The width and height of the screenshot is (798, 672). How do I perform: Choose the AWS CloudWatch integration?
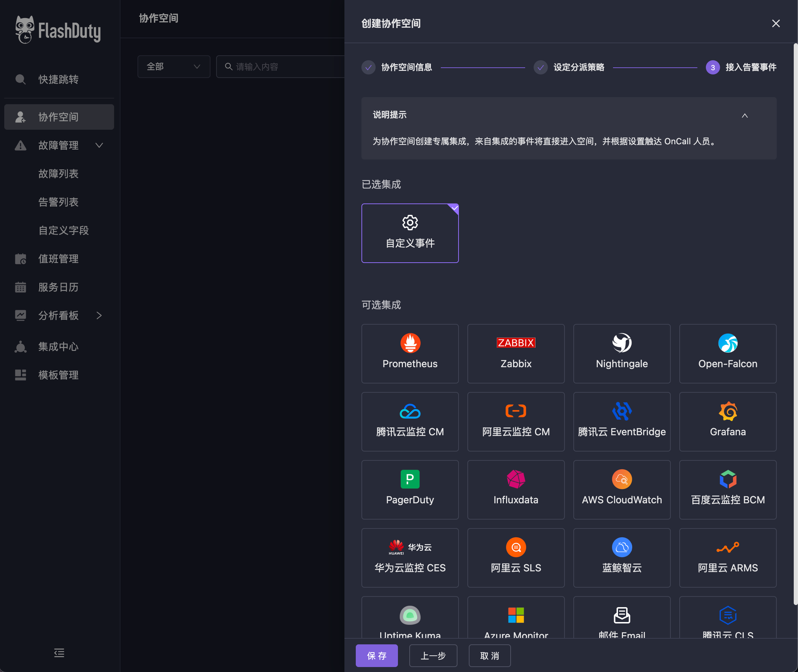click(x=622, y=489)
